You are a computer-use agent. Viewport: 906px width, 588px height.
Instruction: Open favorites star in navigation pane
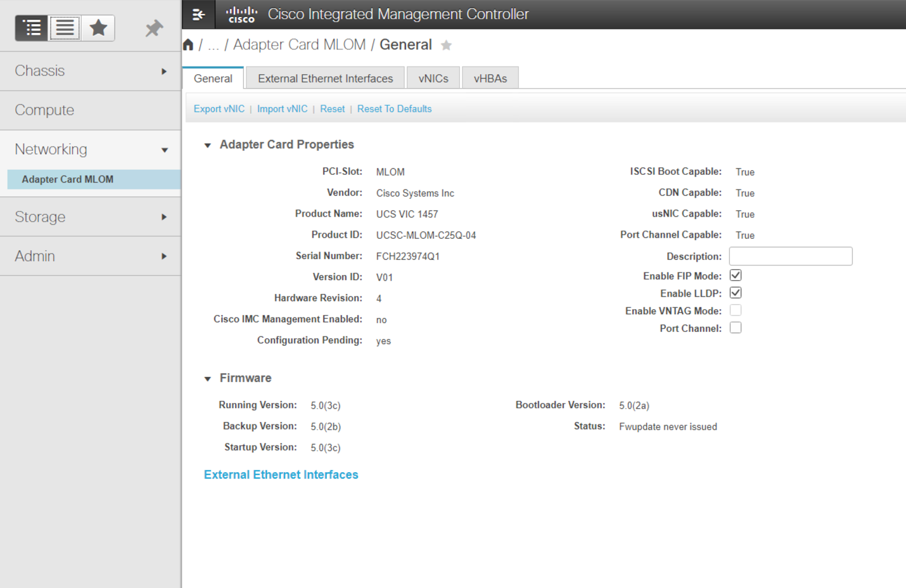pyautogui.click(x=98, y=28)
